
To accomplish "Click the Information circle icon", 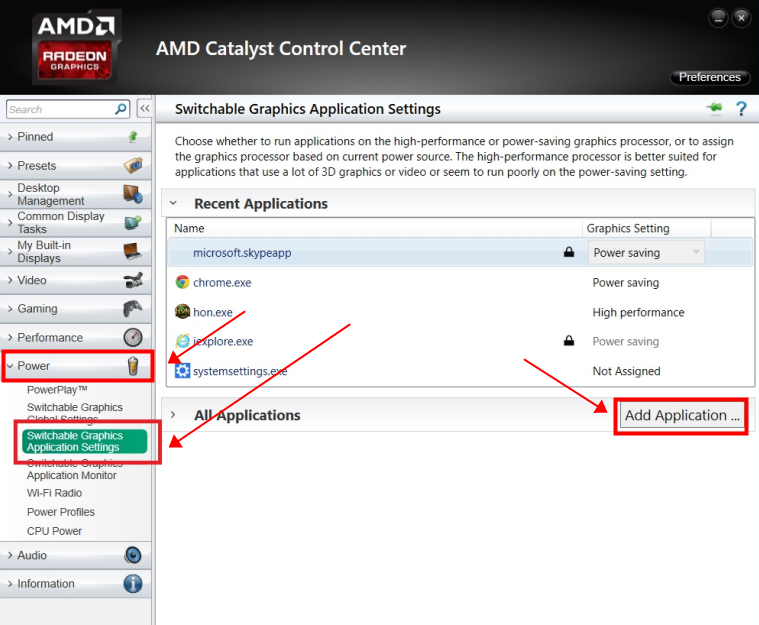I will [133, 583].
